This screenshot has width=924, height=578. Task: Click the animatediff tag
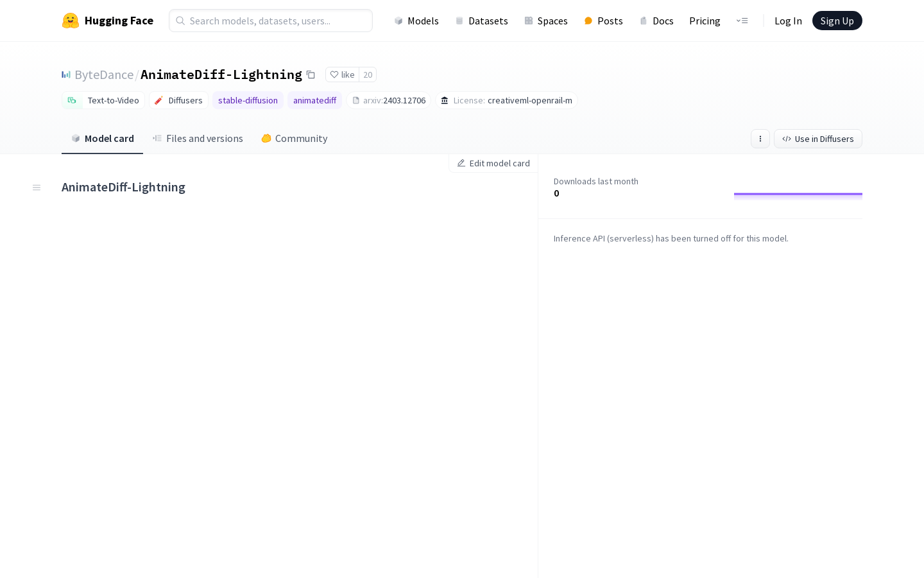(314, 100)
